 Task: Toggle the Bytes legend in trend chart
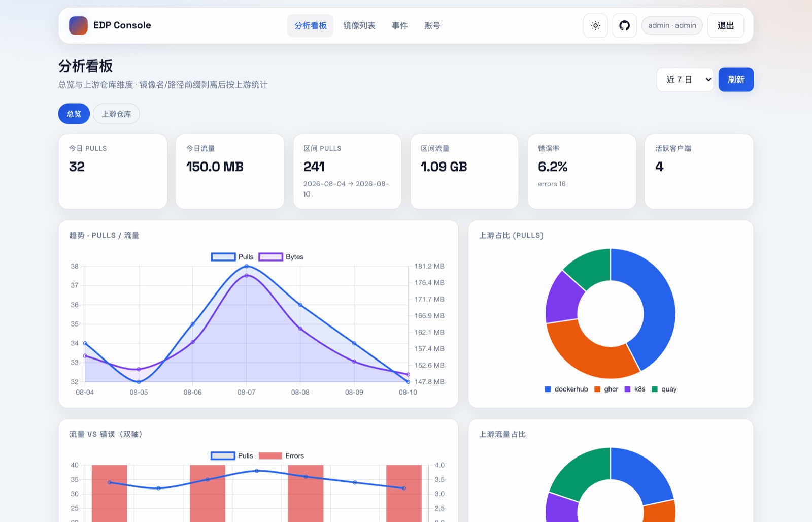pyautogui.click(x=281, y=257)
